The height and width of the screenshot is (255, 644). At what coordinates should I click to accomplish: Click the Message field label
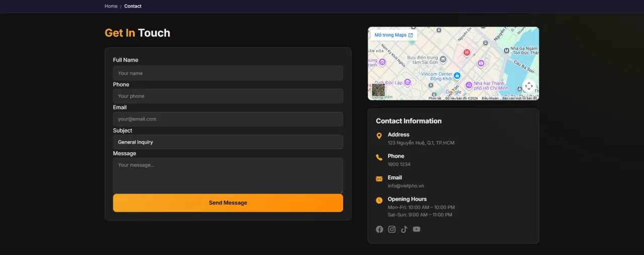pos(124,153)
